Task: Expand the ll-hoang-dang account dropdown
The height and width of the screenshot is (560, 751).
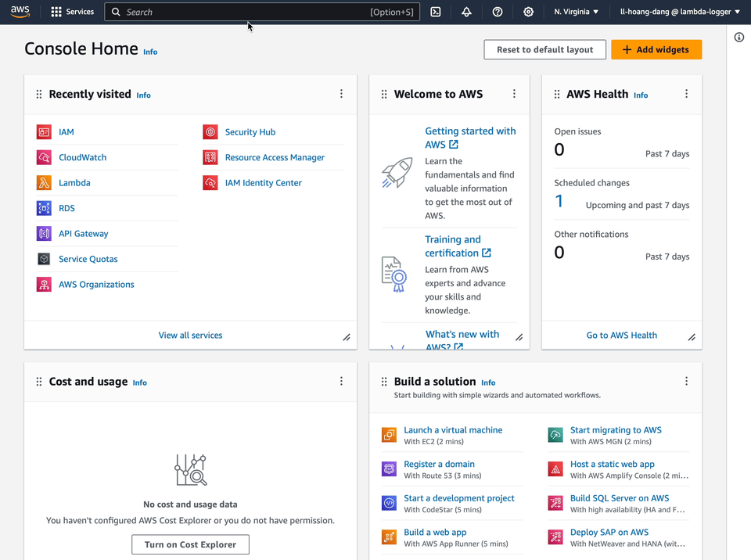Action: 680,12
